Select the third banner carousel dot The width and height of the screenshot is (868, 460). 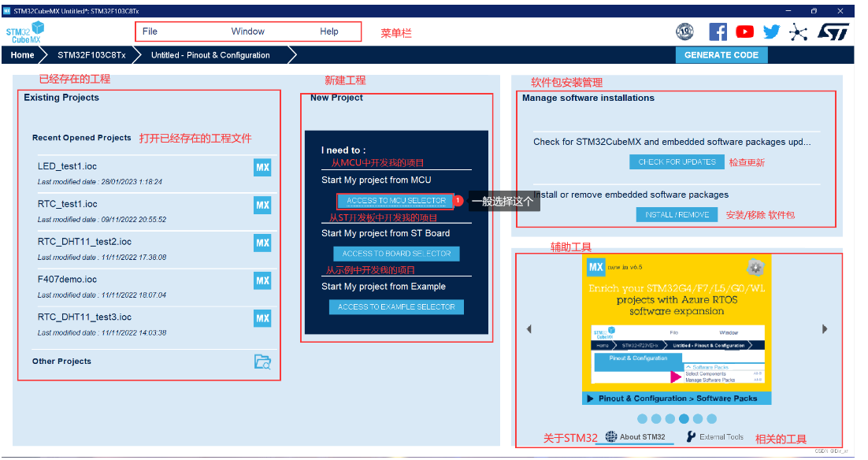coord(670,419)
